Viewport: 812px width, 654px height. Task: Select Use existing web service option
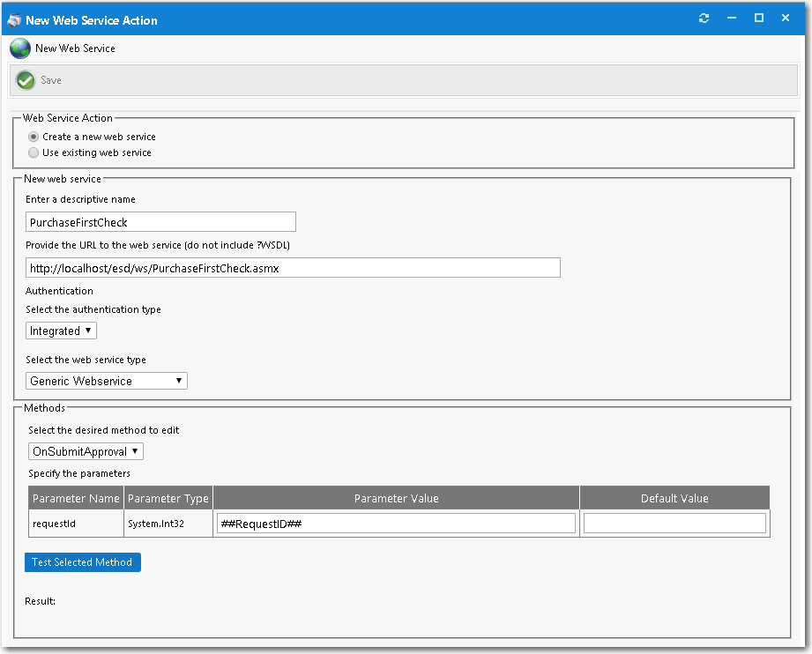(x=34, y=152)
